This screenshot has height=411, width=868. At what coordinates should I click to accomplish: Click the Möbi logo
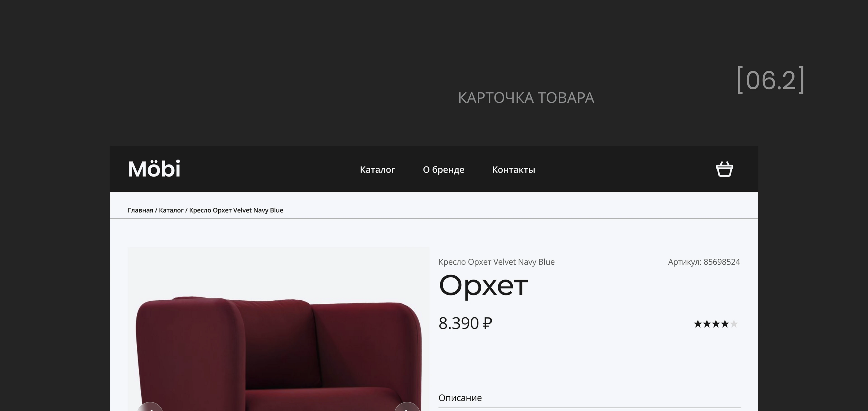[x=154, y=169]
